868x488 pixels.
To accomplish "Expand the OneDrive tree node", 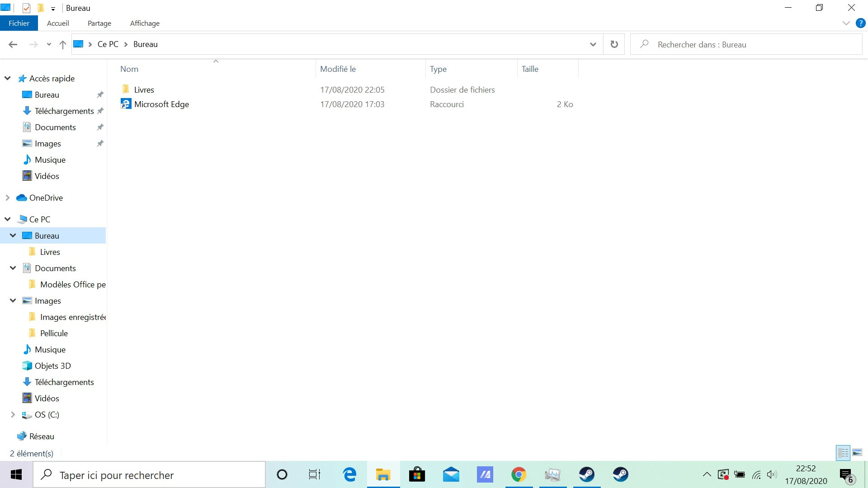I will (8, 197).
